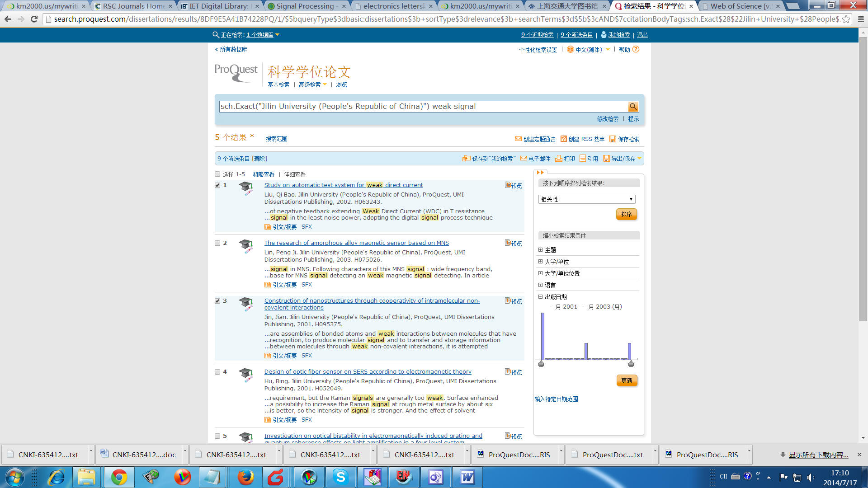Click the help question mark icon
The height and width of the screenshot is (488, 868).
point(636,49)
